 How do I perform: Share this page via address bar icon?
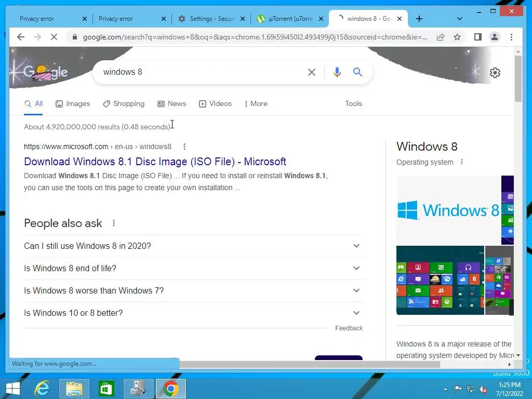click(441, 37)
